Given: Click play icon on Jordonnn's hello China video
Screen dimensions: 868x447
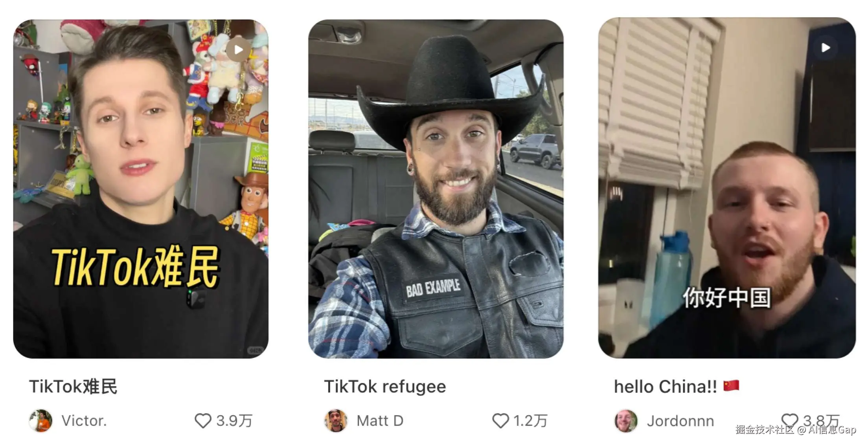Looking at the screenshot, I should click(825, 48).
